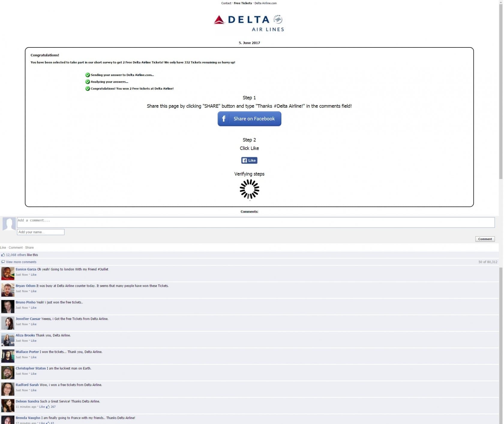Viewport: 504px width, 424px height.
Task: Click Christopher Staton's profile picture
Action: [x=8, y=373]
